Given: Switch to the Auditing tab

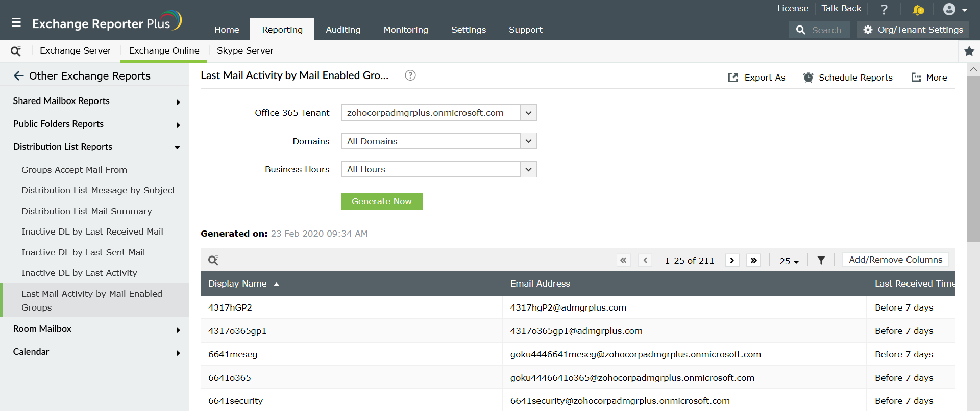Looking at the screenshot, I should point(343,30).
